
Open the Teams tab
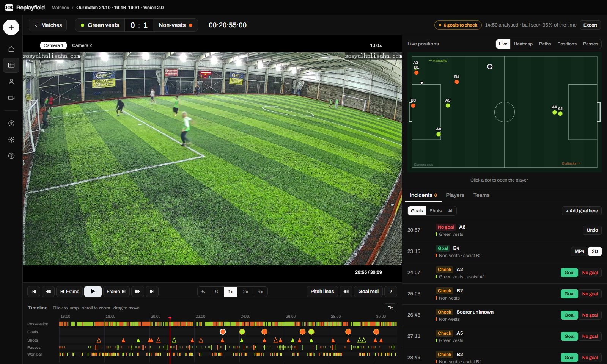tap(481, 195)
